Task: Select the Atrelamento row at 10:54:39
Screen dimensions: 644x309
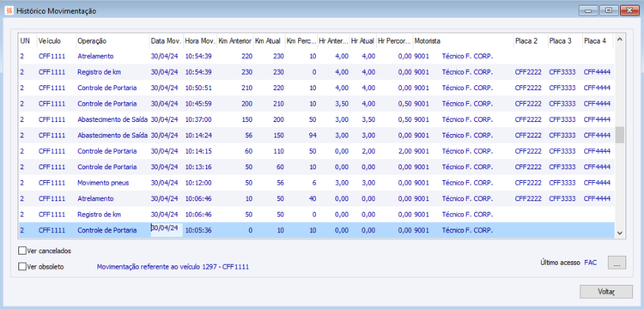Action: click(x=317, y=56)
